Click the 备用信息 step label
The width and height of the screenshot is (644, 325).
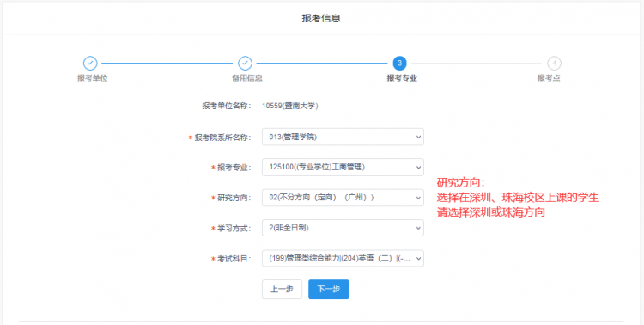click(247, 78)
